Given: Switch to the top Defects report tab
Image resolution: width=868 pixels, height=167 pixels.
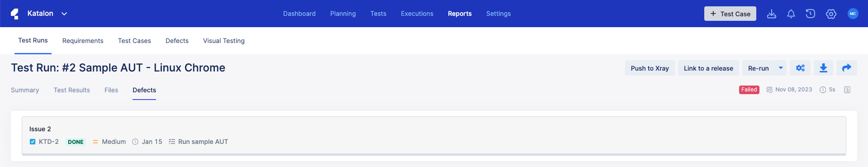Looking at the screenshot, I should pyautogui.click(x=177, y=41).
